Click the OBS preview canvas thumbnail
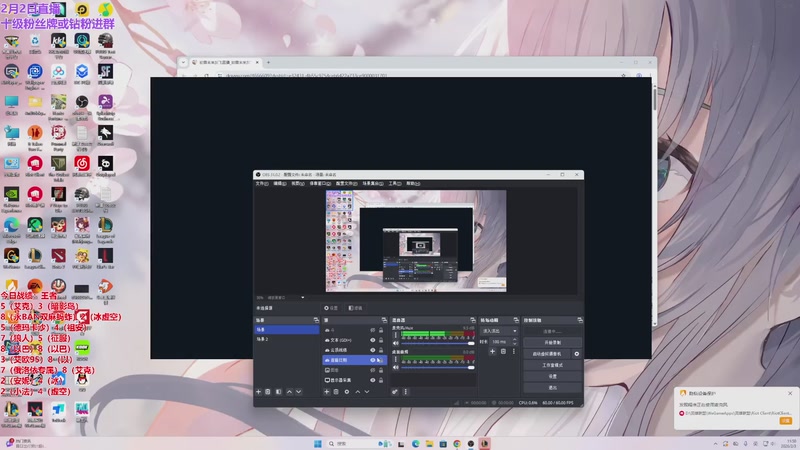 [x=416, y=241]
